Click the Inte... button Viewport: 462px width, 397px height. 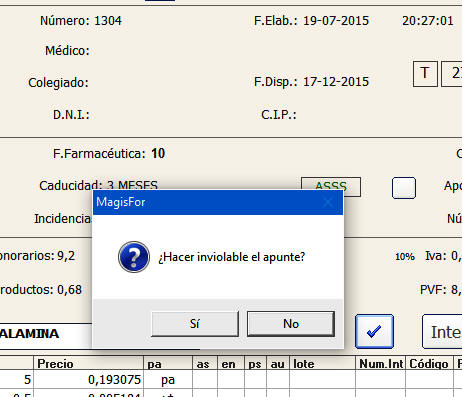(x=443, y=331)
